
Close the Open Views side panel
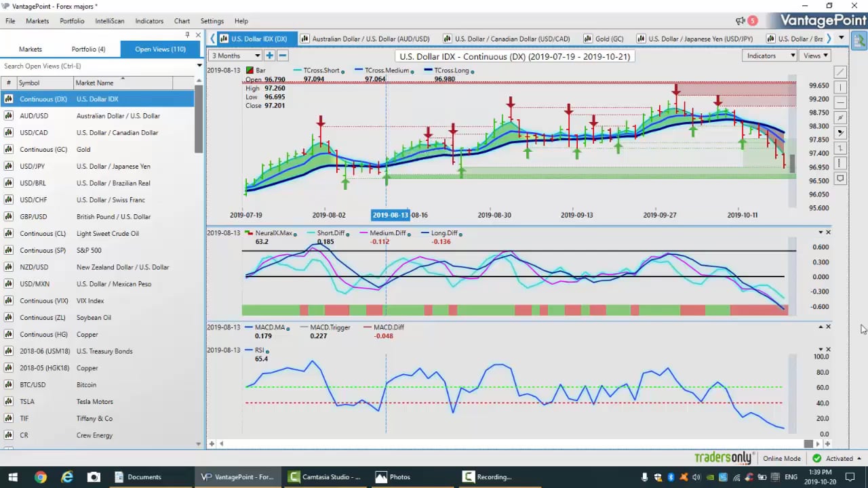[198, 35]
